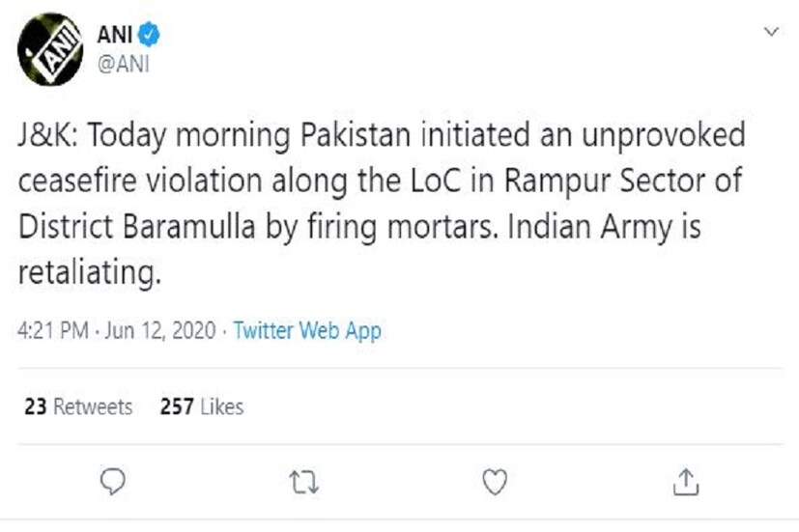
Task: Click the blue verified badge next to ANI
Action: [x=149, y=37]
